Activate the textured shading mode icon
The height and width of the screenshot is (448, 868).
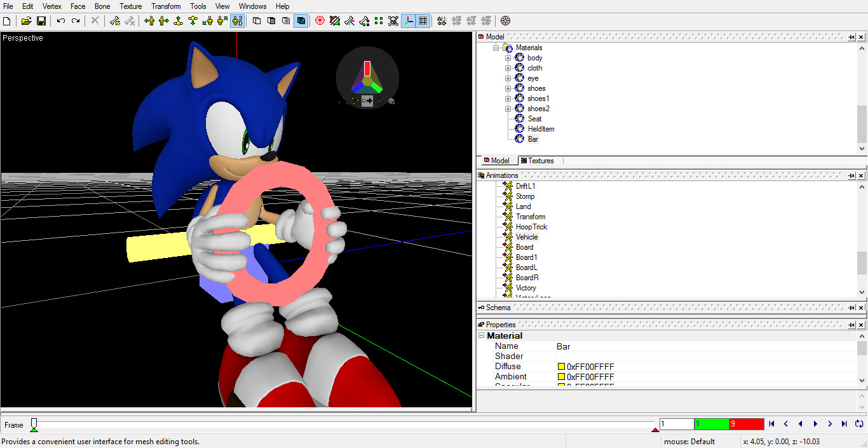click(x=301, y=20)
